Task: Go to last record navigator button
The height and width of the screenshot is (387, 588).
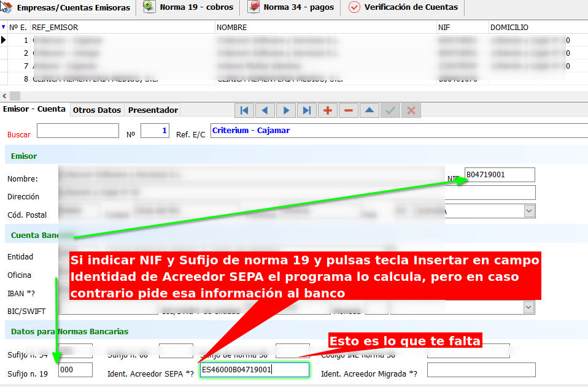Action: (x=307, y=110)
